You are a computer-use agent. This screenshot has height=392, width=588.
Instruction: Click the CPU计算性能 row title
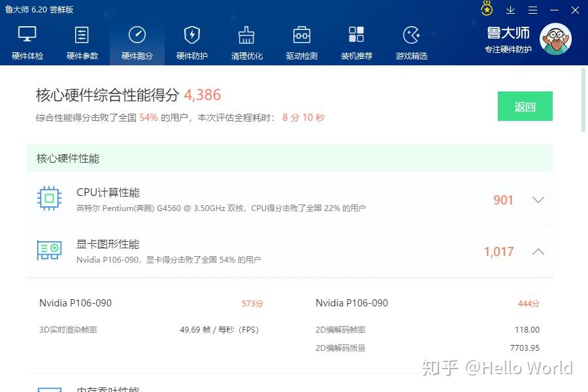pyautogui.click(x=108, y=193)
